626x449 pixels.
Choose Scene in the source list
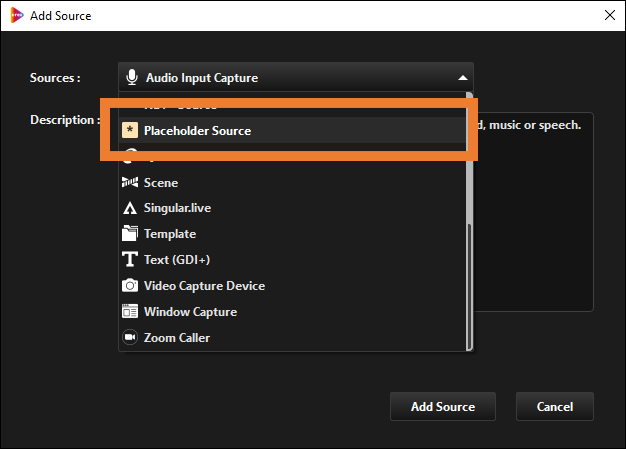coord(293,182)
